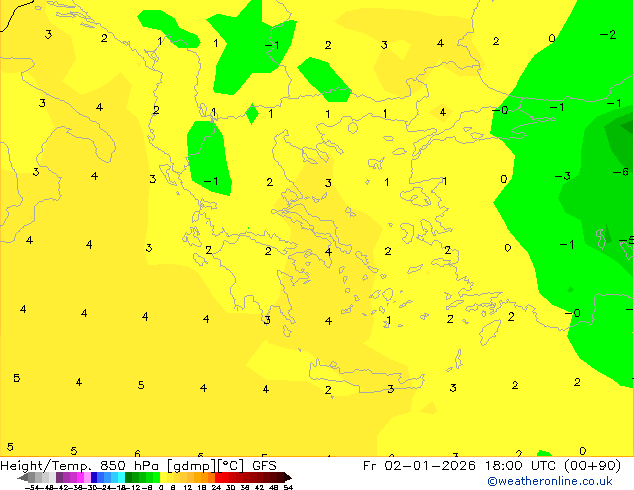The width and height of the screenshot is (634, 490).
Task: Select the date '02-01-2026'
Action: (430, 466)
